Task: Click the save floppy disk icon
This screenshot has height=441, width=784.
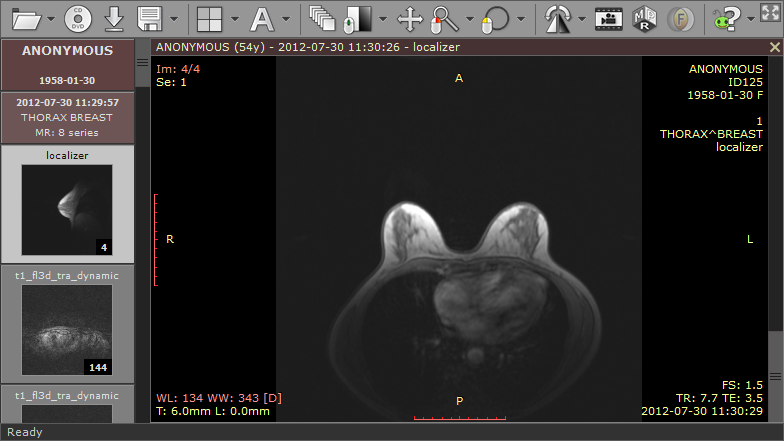Action: point(150,19)
